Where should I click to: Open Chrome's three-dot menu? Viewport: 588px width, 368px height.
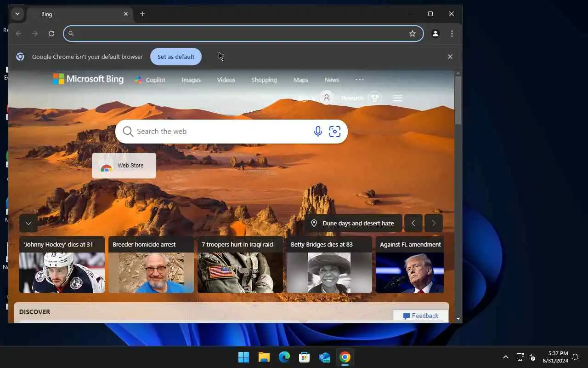tap(452, 34)
